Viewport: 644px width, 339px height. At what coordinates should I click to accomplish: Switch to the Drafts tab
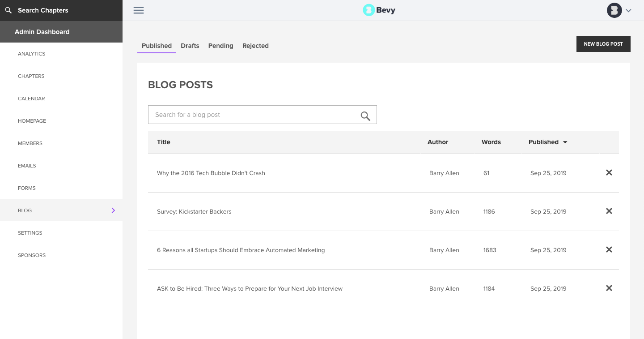pos(190,46)
